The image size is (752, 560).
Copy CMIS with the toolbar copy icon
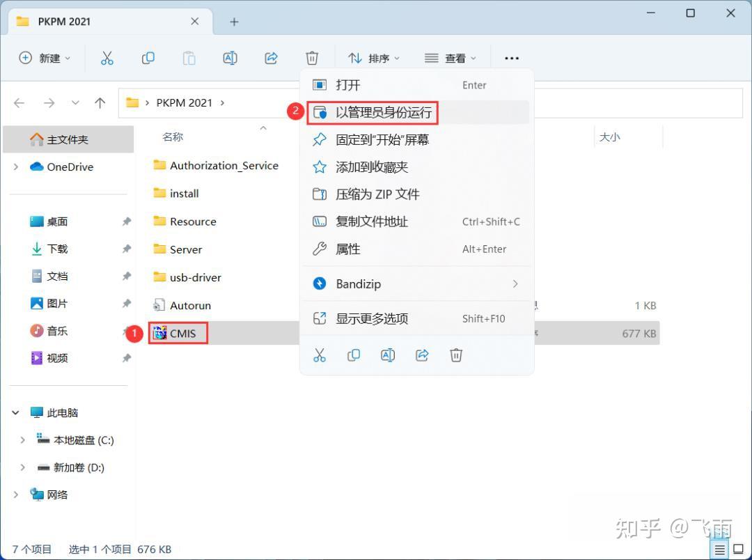[x=148, y=58]
